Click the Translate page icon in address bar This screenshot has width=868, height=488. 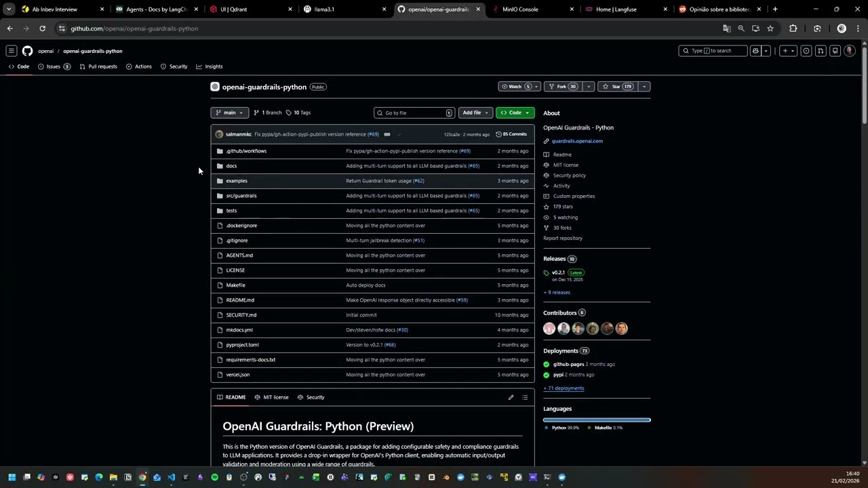coord(727,28)
